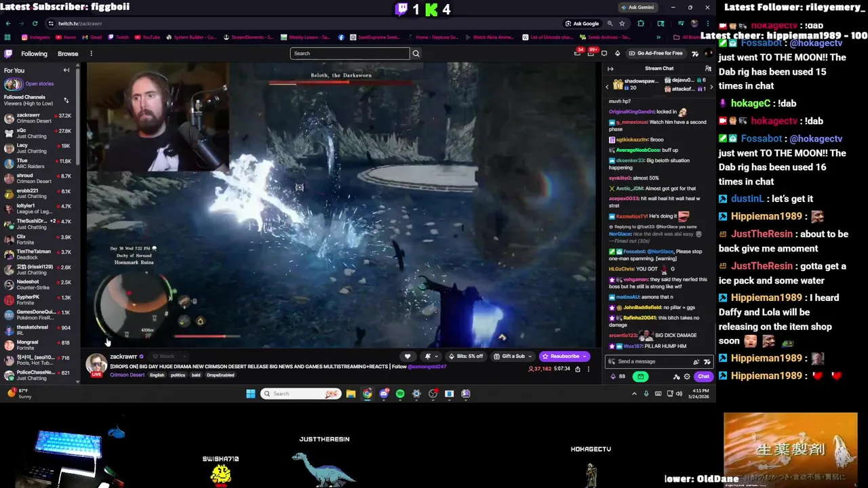This screenshot has height=488, width=868.
Task: Open emote picker in chat input
Action: [707, 361]
